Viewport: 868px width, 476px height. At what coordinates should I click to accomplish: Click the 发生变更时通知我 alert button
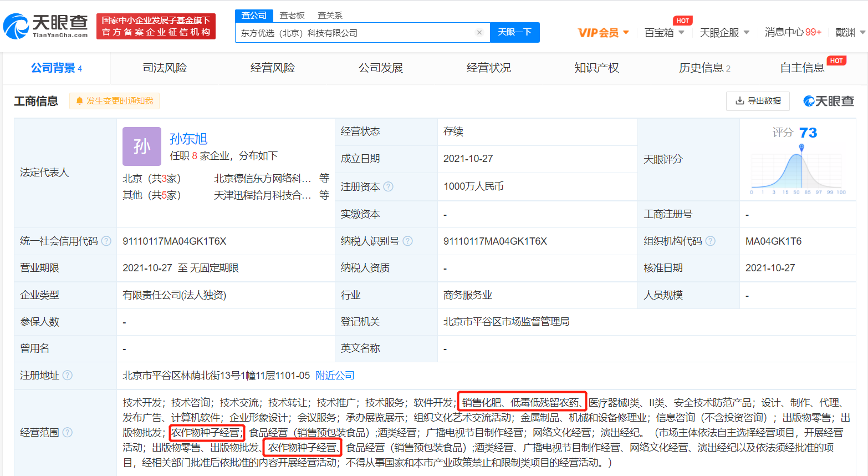point(114,101)
